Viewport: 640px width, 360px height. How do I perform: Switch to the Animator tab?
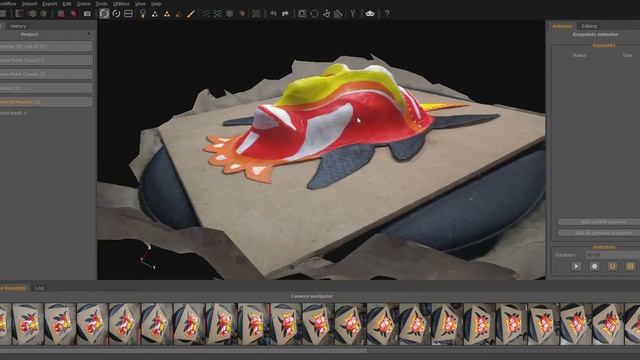coord(562,26)
